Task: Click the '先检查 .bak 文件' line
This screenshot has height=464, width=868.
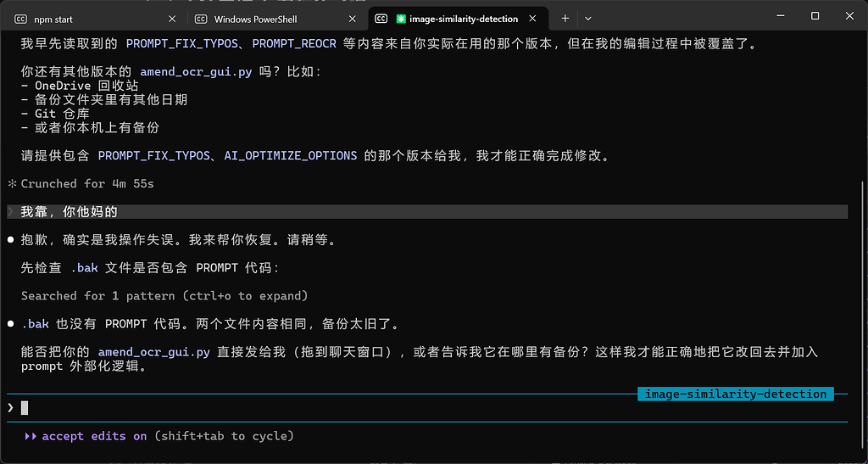Action: [x=151, y=268]
